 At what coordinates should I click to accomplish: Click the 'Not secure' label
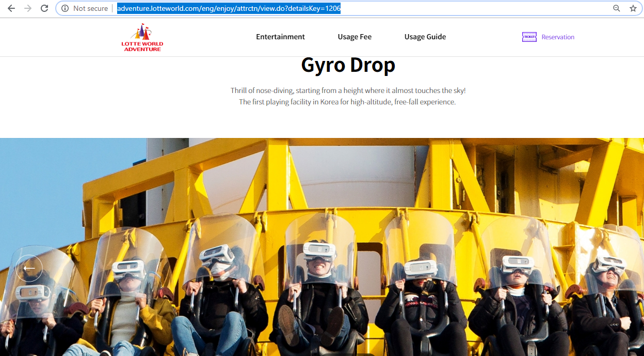[x=91, y=8]
